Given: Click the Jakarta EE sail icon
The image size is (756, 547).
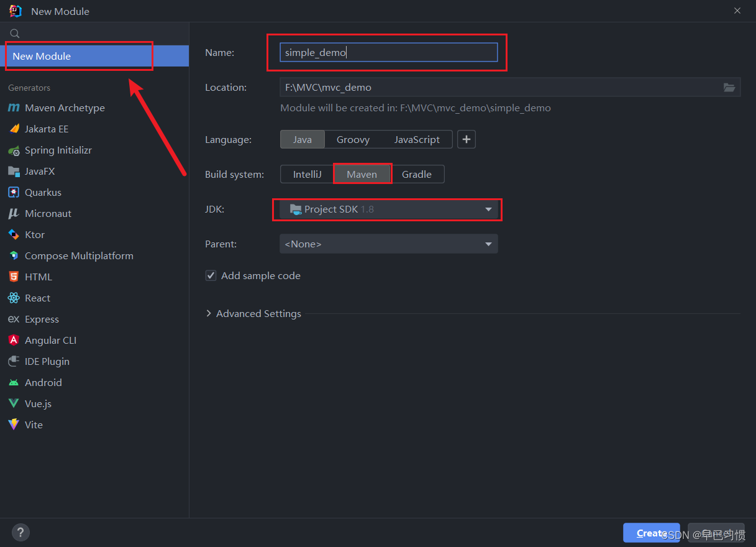Looking at the screenshot, I should click(14, 129).
